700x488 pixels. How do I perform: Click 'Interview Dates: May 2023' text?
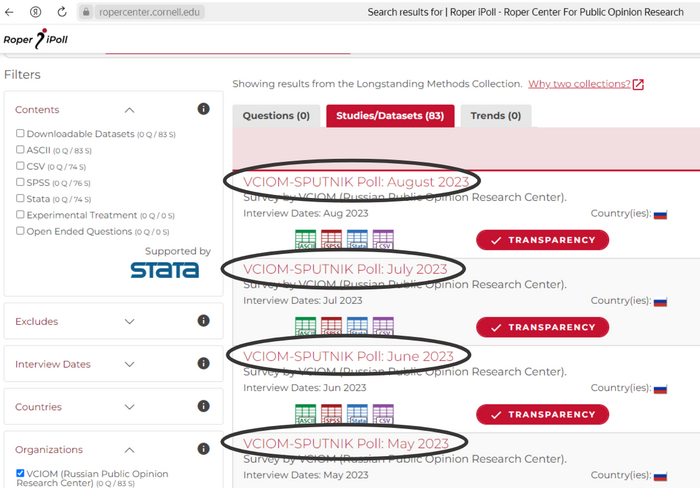click(x=305, y=475)
